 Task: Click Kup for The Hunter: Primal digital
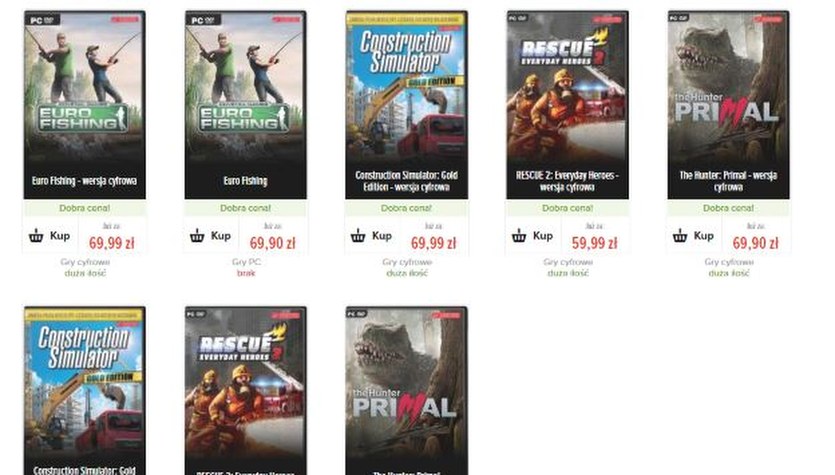point(703,235)
